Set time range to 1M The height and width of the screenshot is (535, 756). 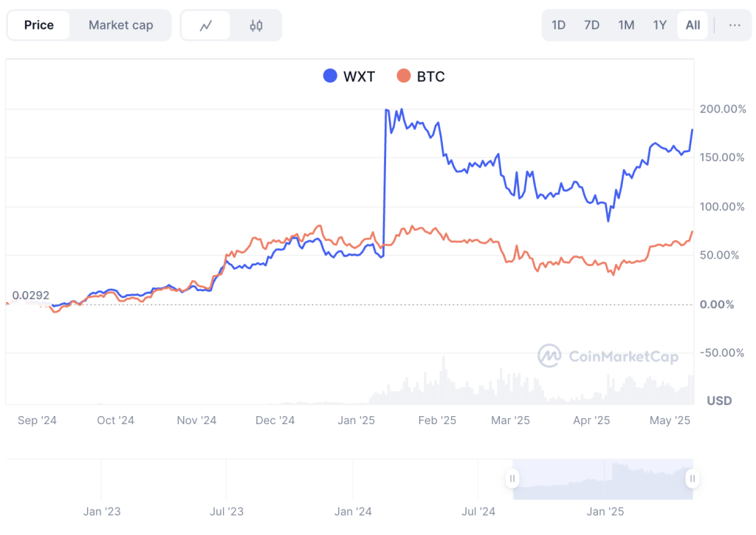pyautogui.click(x=626, y=25)
